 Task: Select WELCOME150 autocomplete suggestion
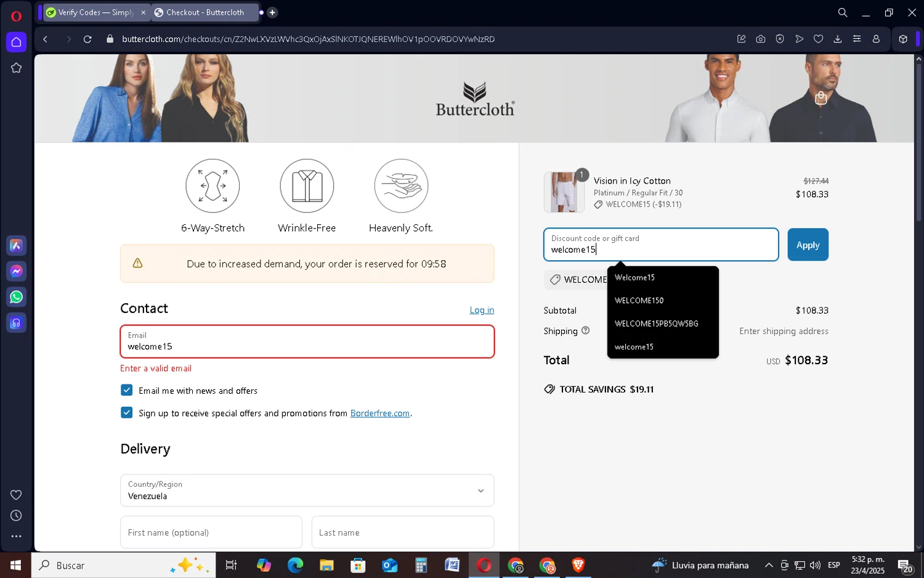663,301
